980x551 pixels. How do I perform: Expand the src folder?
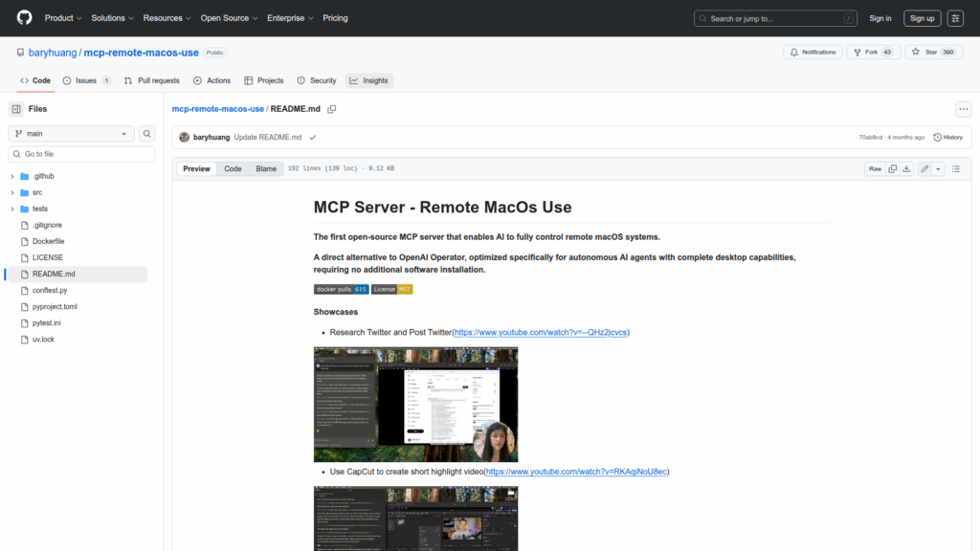tap(12, 192)
